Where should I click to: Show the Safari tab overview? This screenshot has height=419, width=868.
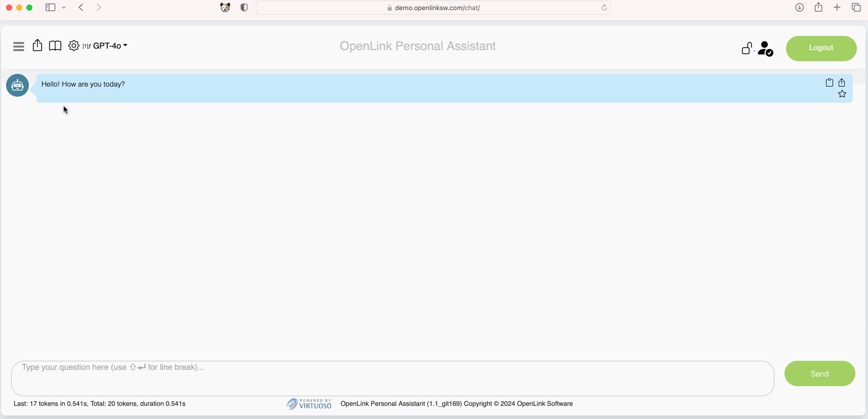coord(856,8)
